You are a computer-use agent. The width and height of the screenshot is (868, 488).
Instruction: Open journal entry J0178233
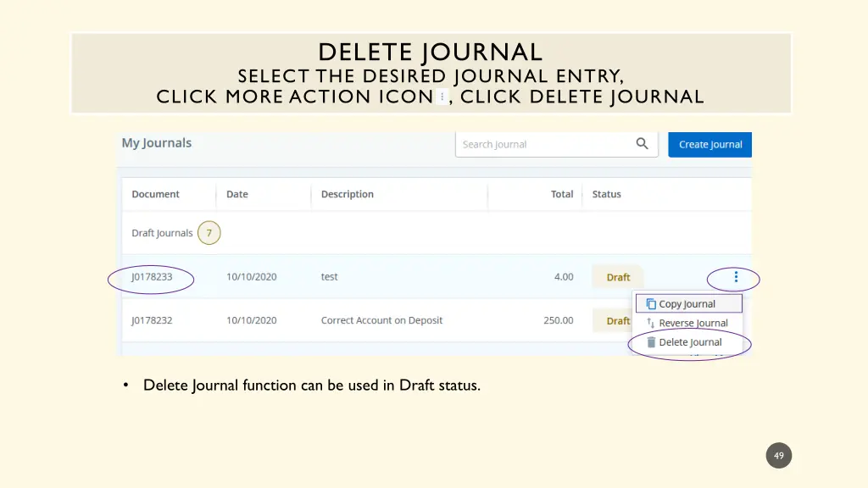click(x=150, y=277)
